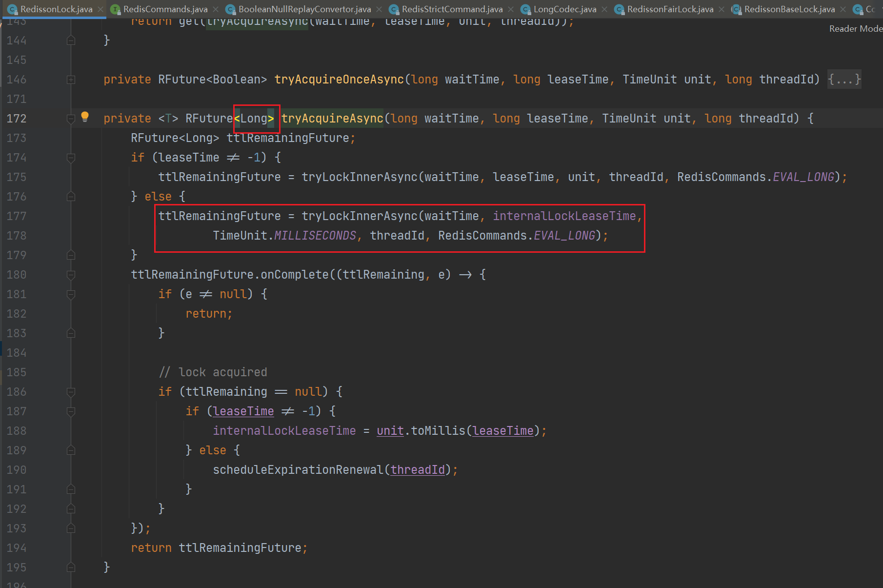Viewport: 883px width, 588px height.
Task: Click the RedisCommands.java interface file icon
Action: (115, 9)
